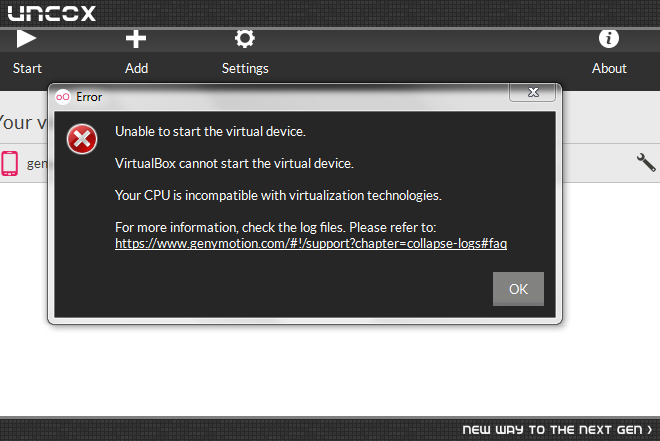Click the Start play triangle icon
Screen dimensions: 660x441
pyautogui.click(x=26, y=39)
